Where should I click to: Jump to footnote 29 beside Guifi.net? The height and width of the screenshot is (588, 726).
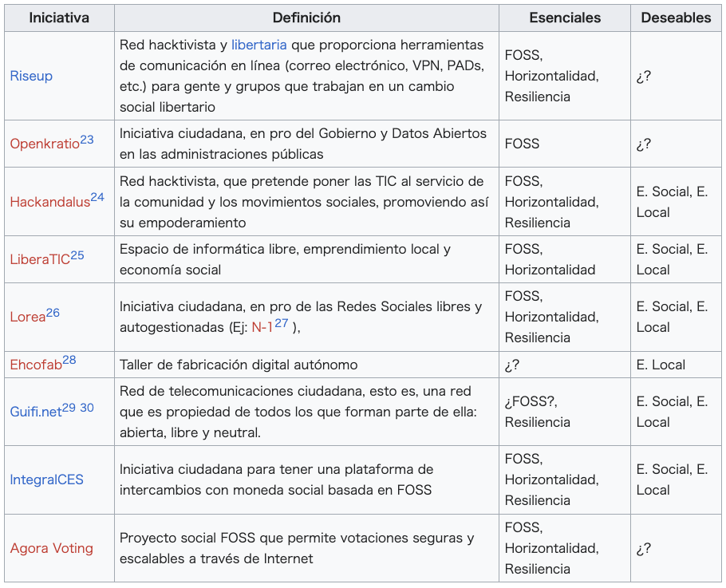click(69, 408)
